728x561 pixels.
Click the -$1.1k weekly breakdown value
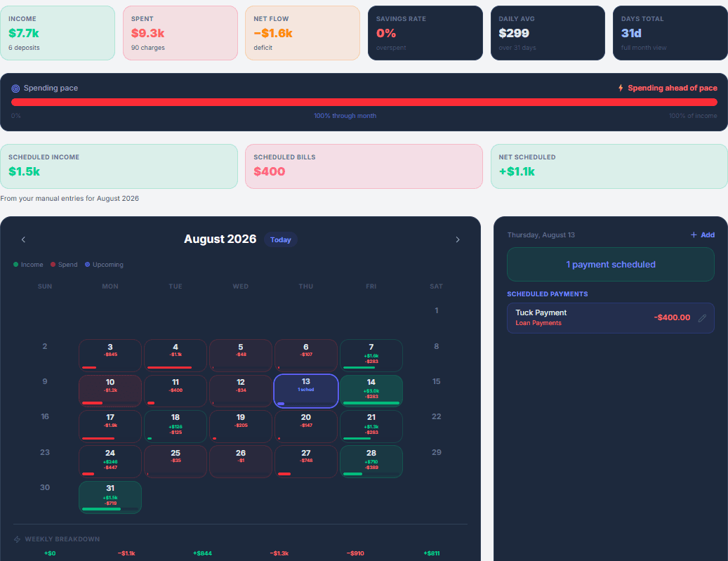tap(126, 553)
